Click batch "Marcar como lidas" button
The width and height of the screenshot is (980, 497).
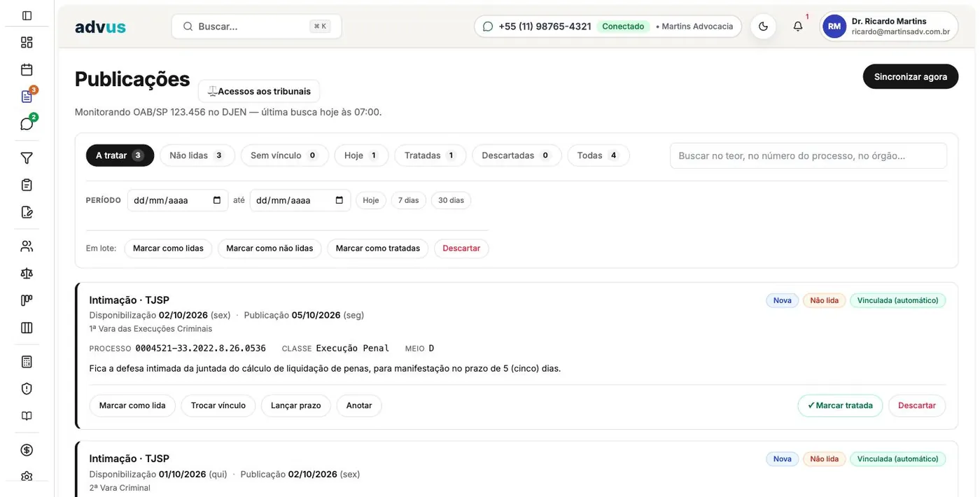168,248
